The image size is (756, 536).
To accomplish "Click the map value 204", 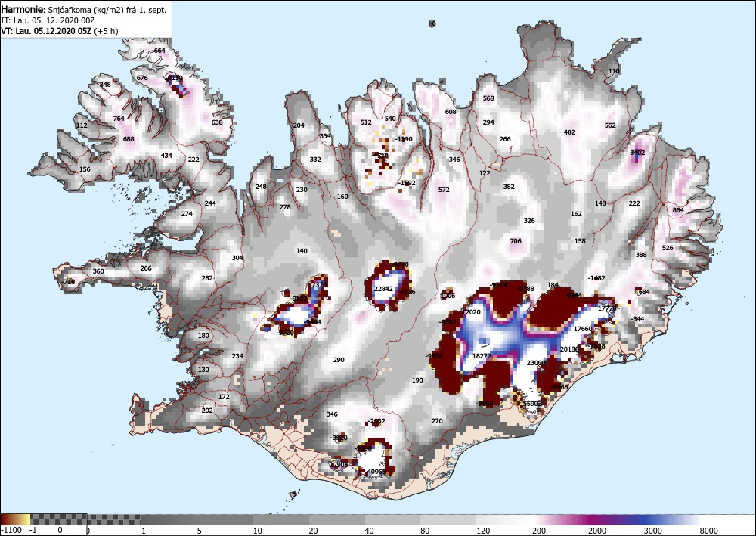I will point(299,125).
